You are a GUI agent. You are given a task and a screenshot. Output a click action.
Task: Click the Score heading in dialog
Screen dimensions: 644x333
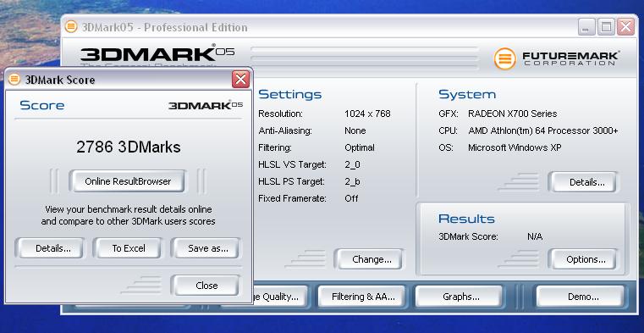[x=42, y=105]
